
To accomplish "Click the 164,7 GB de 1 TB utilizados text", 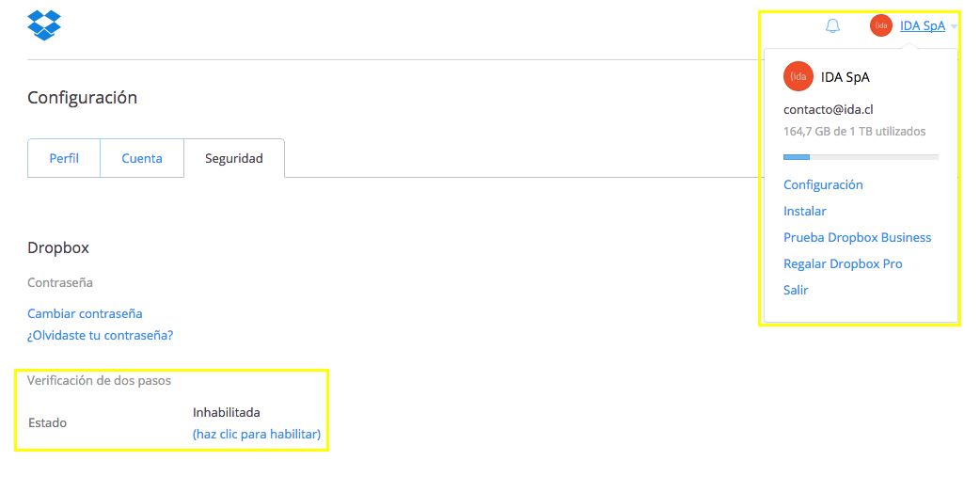I will point(854,131).
